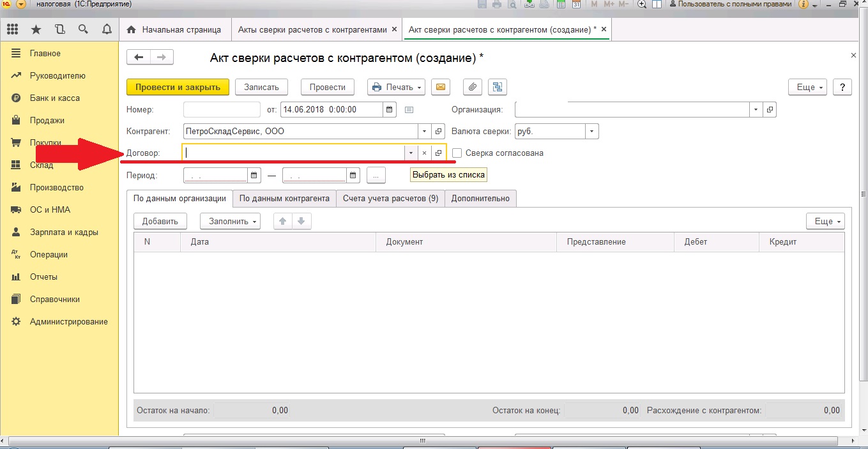The image size is (868, 449).
Task: Enable the 'Сверка согласована' checkbox
Action: pos(457,153)
